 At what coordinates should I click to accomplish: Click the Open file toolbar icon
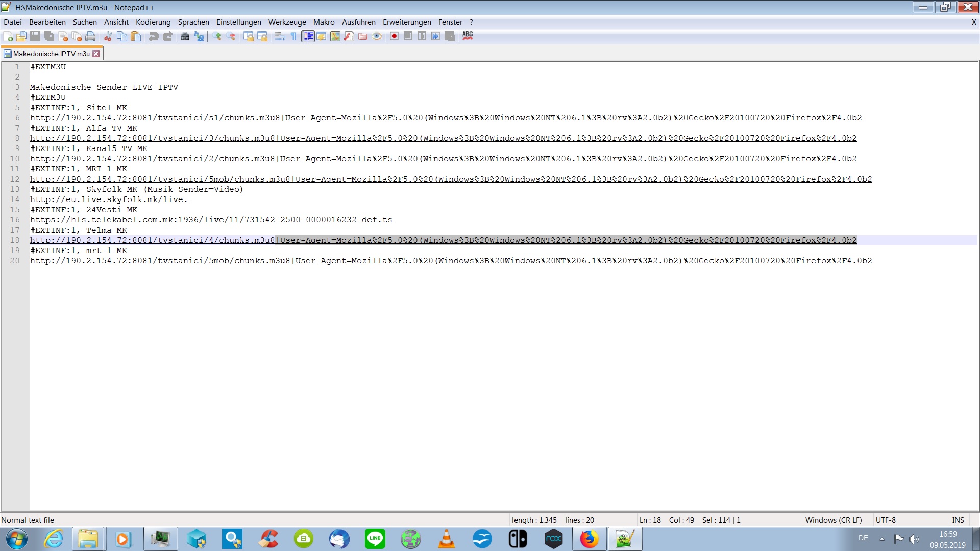(21, 36)
